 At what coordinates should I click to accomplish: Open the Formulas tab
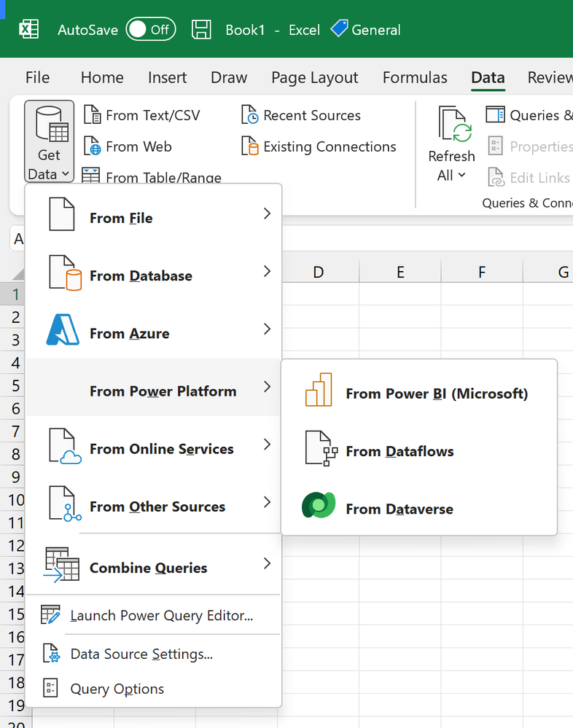click(x=415, y=77)
